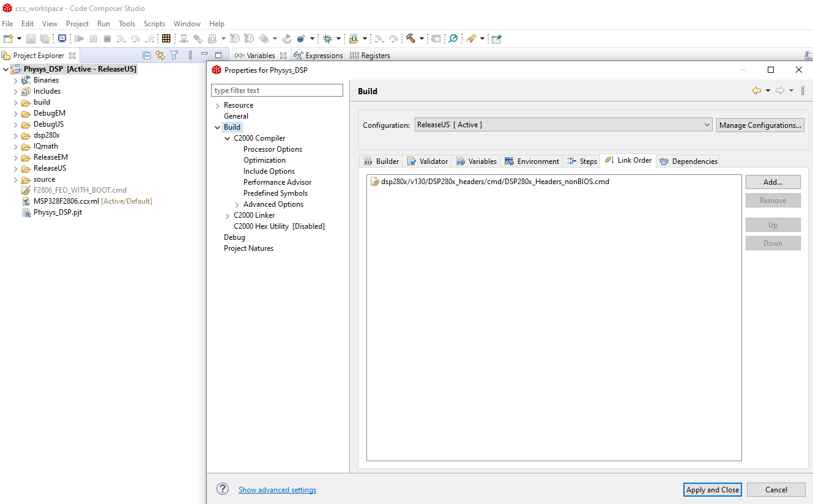The width and height of the screenshot is (813, 504).
Task: Click the green bug Debug icon
Action: (328, 39)
